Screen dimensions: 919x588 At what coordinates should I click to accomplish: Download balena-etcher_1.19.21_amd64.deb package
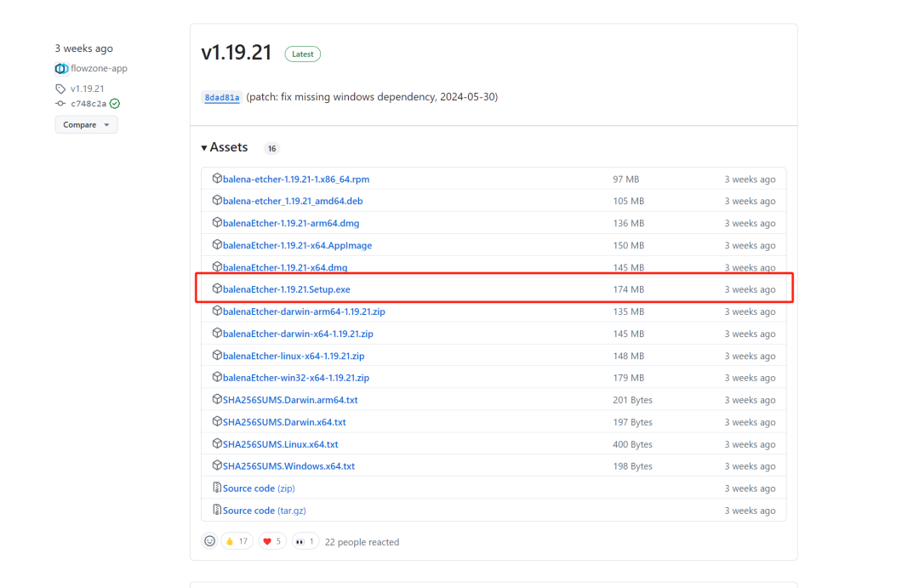[293, 201]
